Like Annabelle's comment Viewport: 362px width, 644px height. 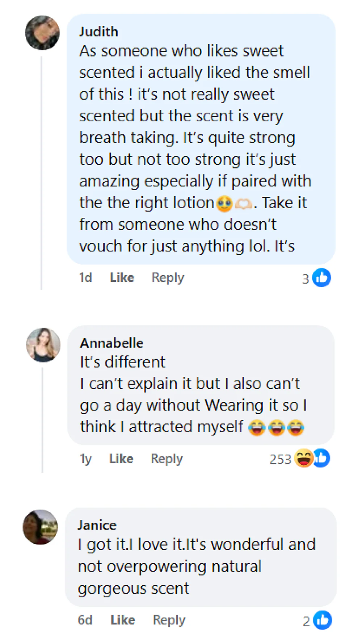tap(121, 459)
